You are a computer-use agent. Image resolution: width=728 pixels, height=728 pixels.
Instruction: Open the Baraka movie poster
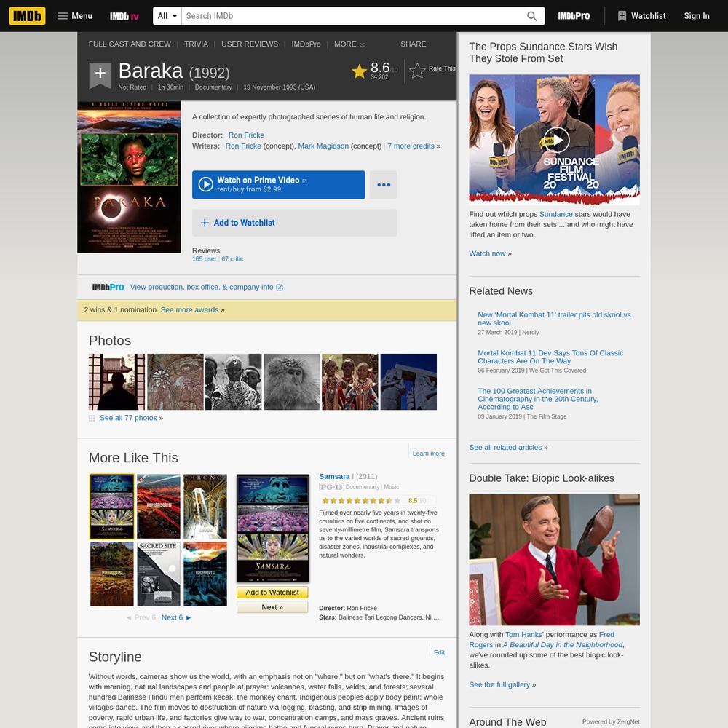click(129, 178)
